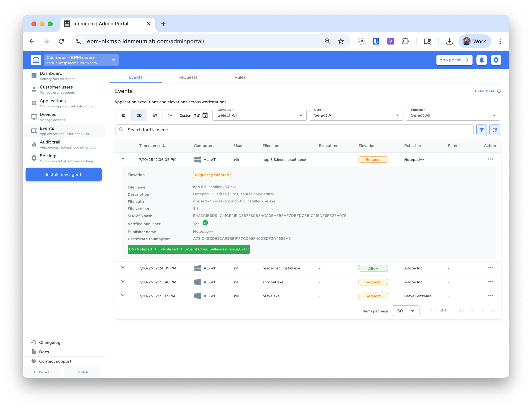Click the Search for file name field
The width and height of the screenshot is (532, 408).
[x=294, y=130]
